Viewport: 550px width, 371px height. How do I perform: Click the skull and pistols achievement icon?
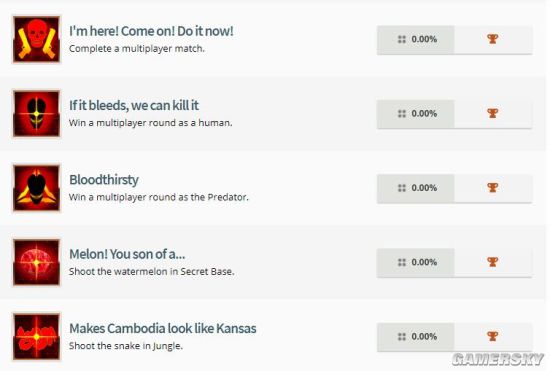tap(36, 39)
